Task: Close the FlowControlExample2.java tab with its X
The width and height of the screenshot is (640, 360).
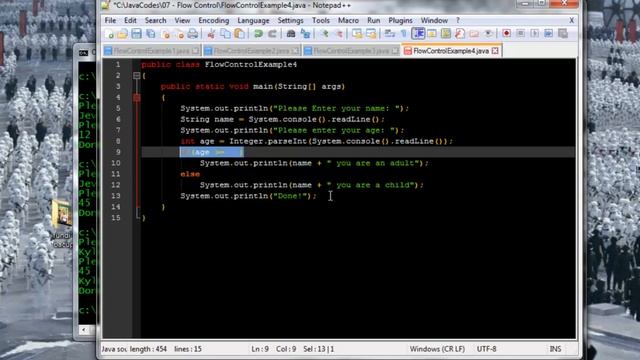Action: tap(295, 51)
